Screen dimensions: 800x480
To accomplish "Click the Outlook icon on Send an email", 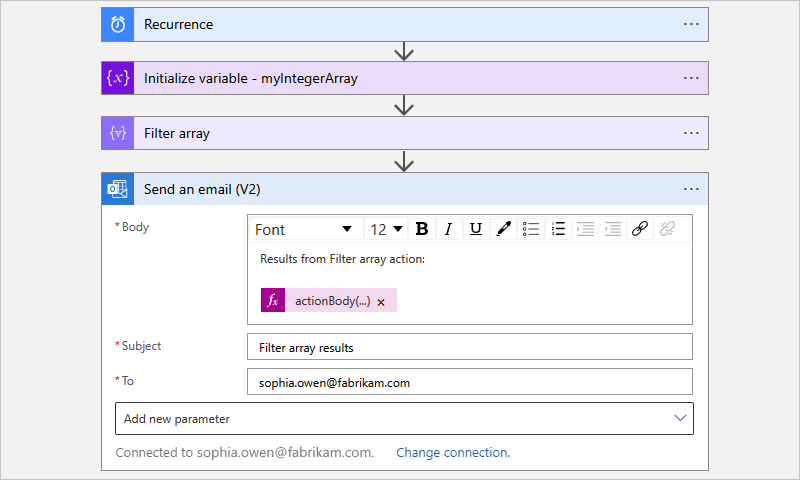I will click(x=117, y=189).
